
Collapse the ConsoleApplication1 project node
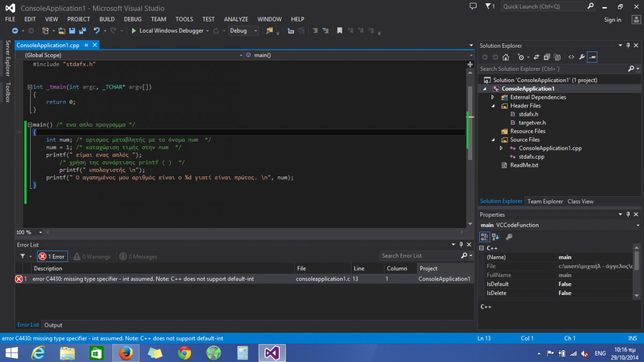(x=485, y=88)
